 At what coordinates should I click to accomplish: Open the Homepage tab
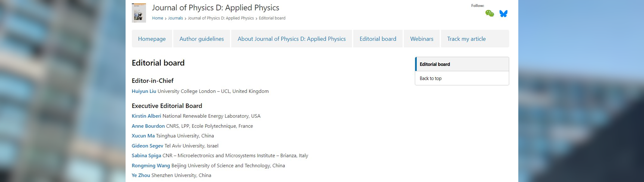point(152,39)
